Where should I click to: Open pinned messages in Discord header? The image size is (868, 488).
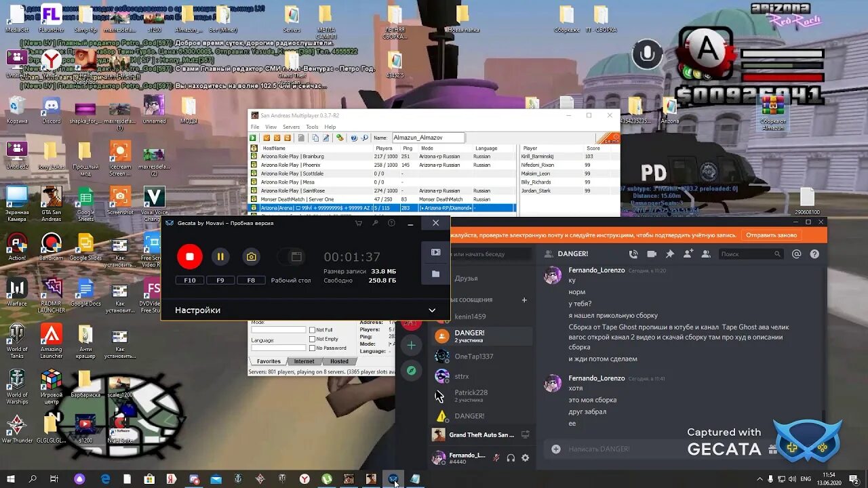coord(670,253)
